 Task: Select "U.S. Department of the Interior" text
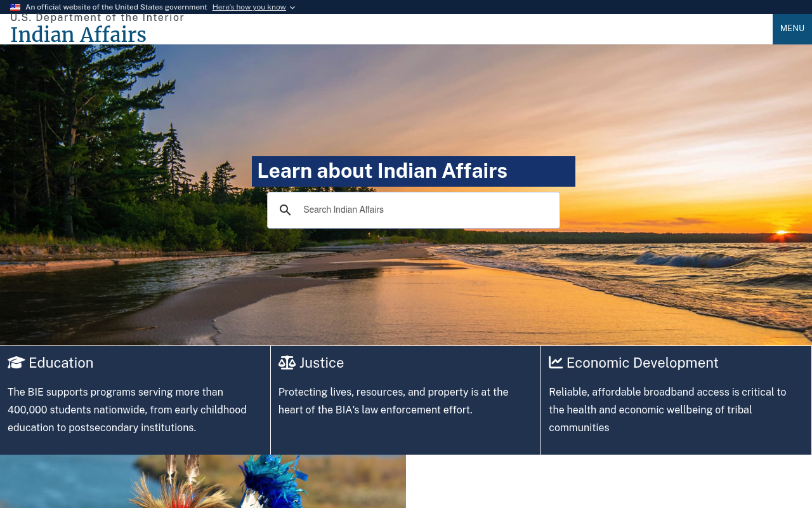tap(97, 18)
